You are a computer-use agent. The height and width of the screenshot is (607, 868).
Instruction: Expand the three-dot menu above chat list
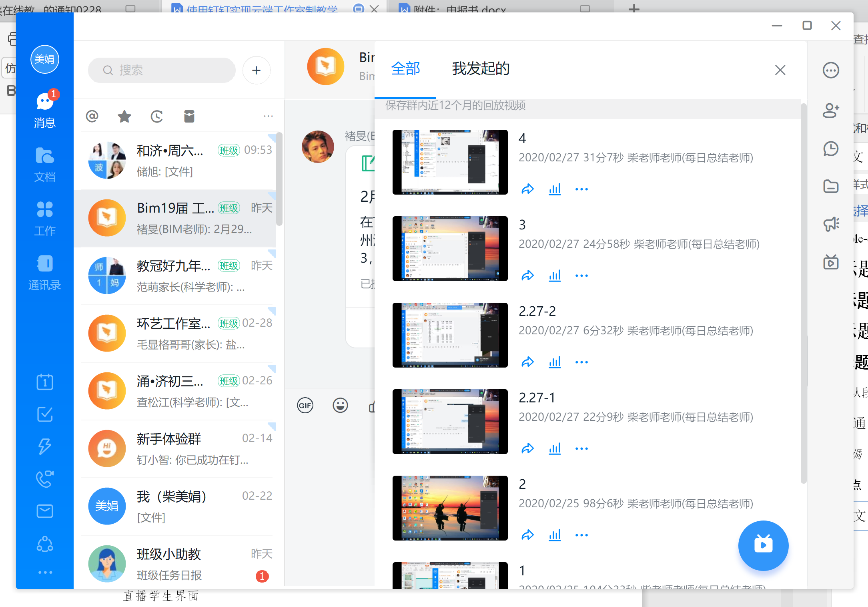[268, 117]
